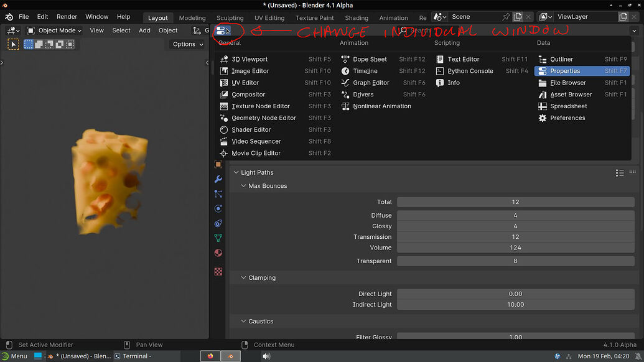The image size is (644, 362).
Task: Open properties options dropdown arrow
Action: (634, 30)
